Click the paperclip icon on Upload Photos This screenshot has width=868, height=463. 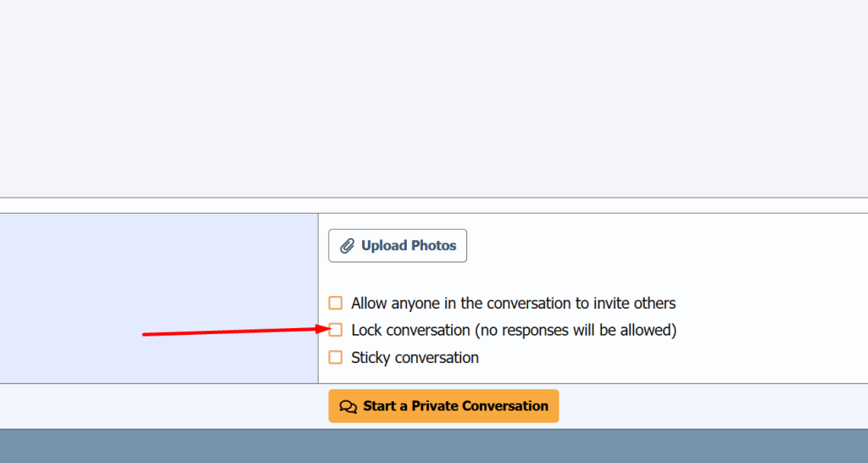pos(347,246)
